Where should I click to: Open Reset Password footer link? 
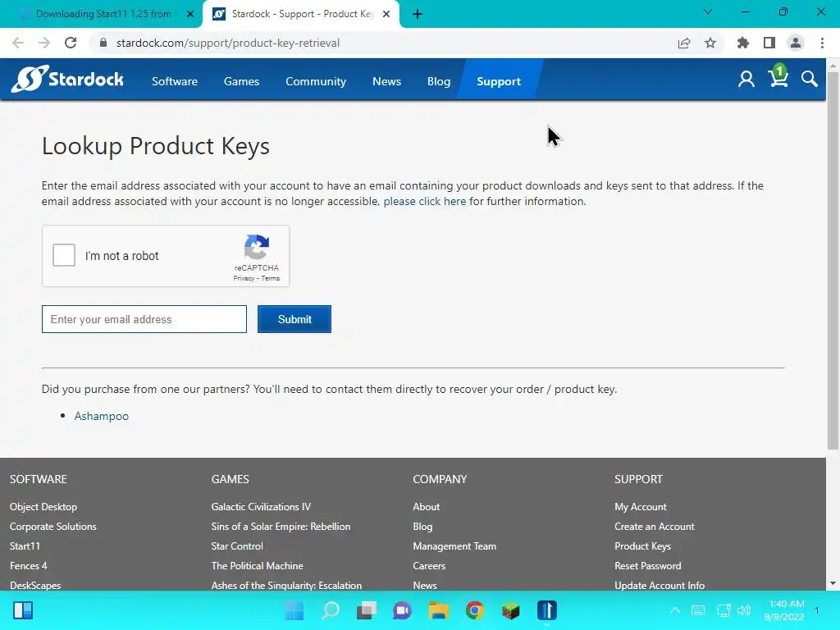pyautogui.click(x=648, y=566)
